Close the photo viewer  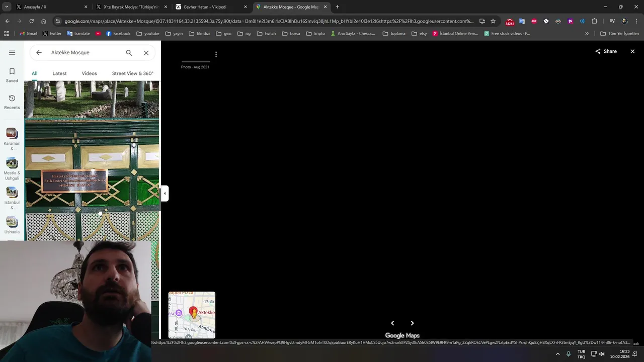[x=632, y=51]
